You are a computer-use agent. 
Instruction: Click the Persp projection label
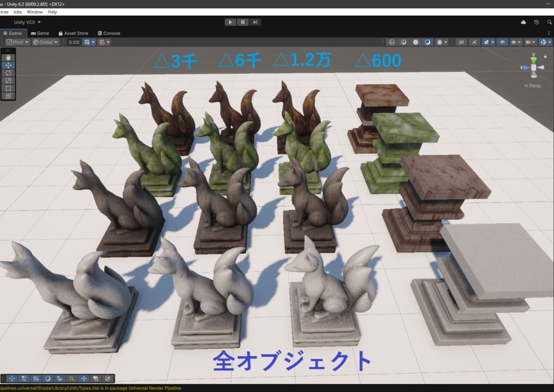[x=533, y=86]
